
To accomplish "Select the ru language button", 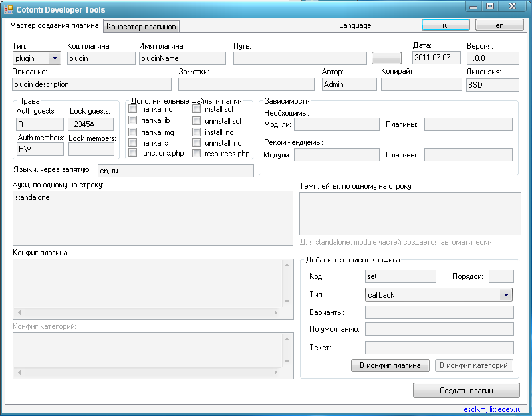I will click(x=446, y=25).
